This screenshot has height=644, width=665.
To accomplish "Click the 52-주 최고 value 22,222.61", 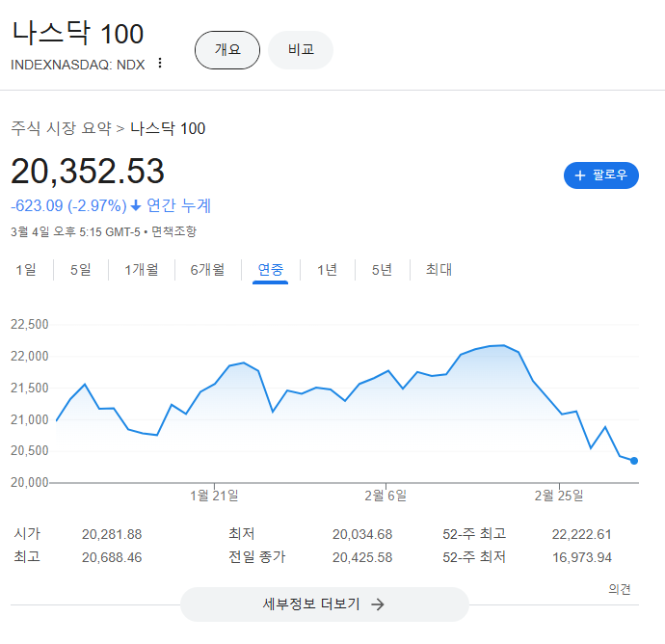I will pyautogui.click(x=581, y=534).
